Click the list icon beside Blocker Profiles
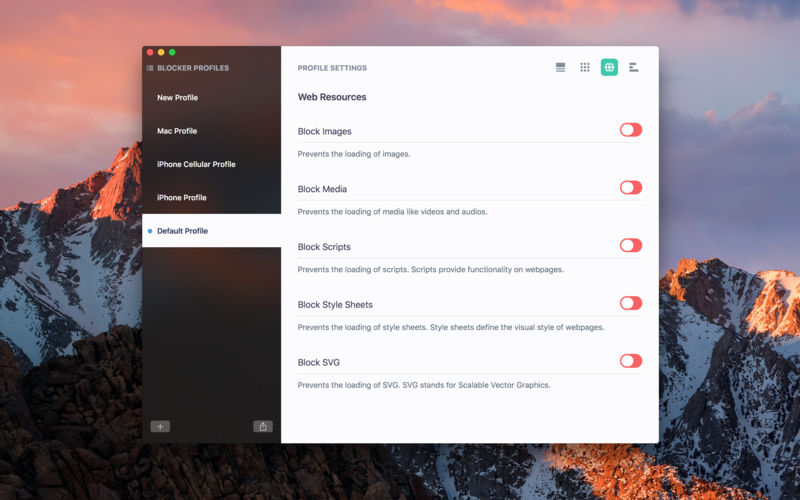Viewport: 800px width, 500px height. [x=150, y=68]
